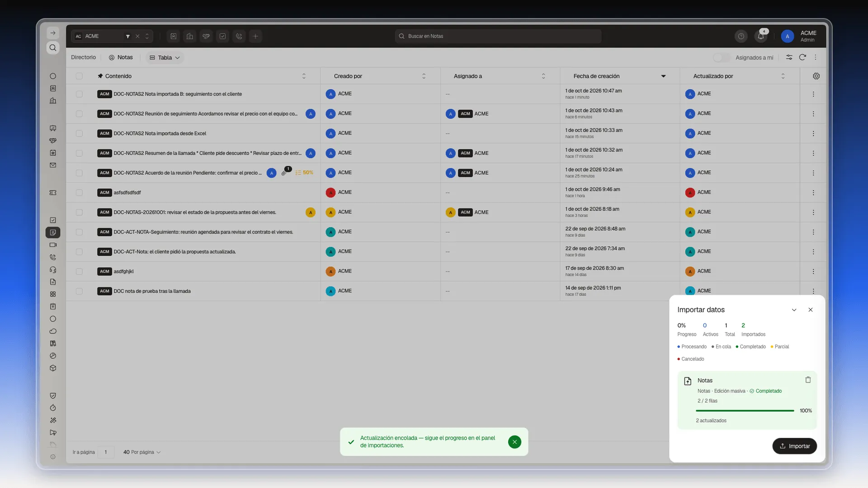Open row menu for asfsdfsdfsdf note
The width and height of the screenshot is (868, 488).
point(813,192)
